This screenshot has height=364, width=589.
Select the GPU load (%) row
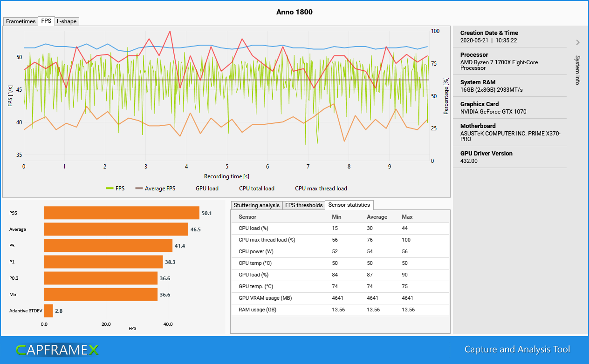pos(341,275)
